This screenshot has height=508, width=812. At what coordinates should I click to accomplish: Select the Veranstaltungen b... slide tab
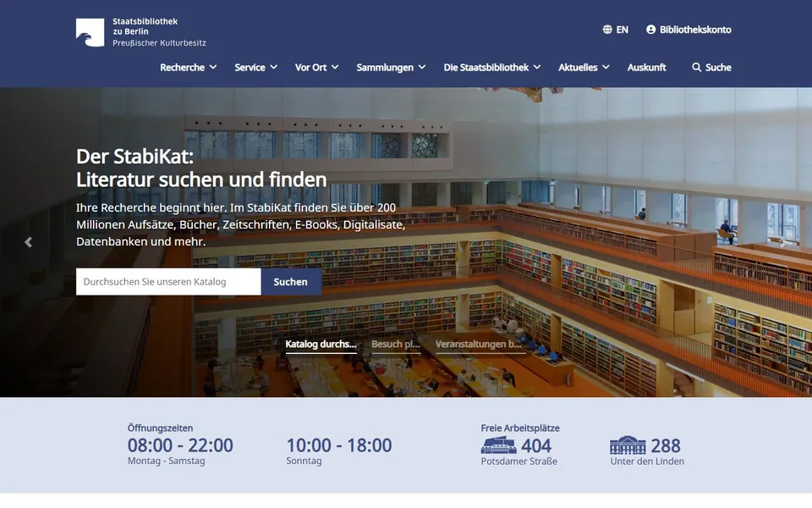click(479, 345)
